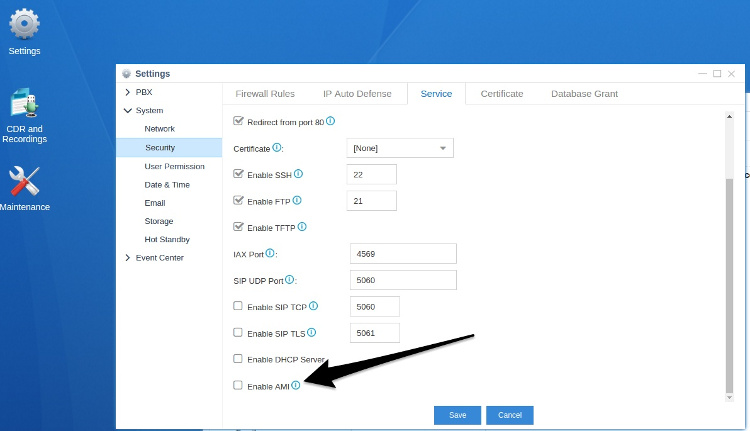Click info icon next to Enable SIP TLS

[311, 332]
